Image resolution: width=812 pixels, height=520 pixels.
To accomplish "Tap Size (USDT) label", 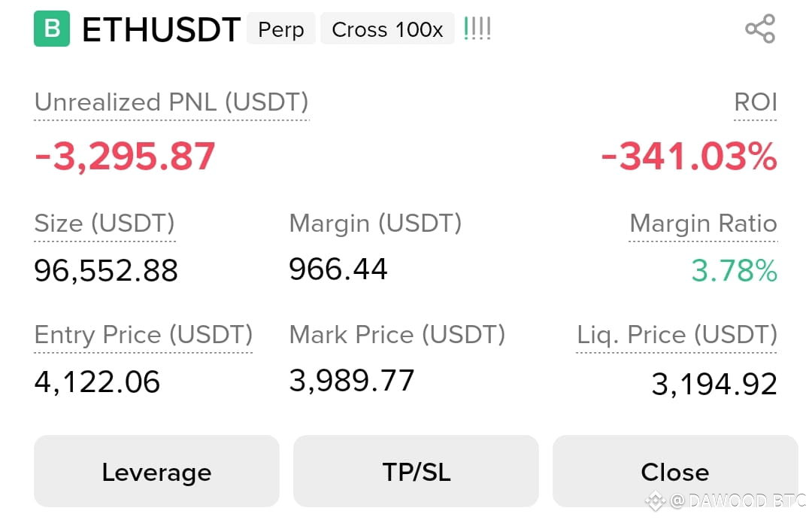I will pos(105,224).
